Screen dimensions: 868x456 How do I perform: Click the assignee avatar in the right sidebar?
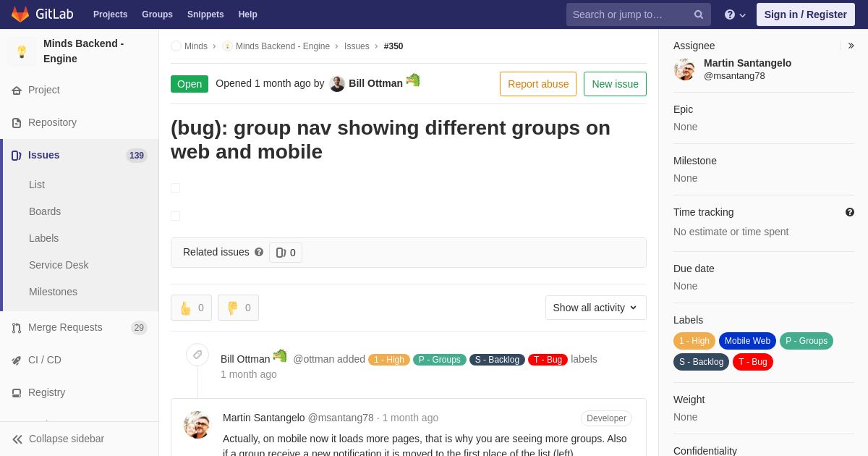click(x=684, y=69)
